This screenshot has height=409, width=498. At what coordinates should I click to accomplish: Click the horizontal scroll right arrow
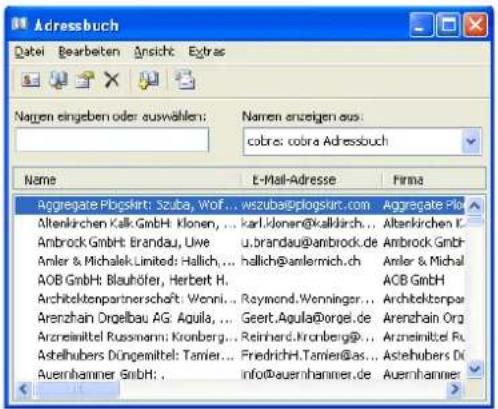click(455, 389)
